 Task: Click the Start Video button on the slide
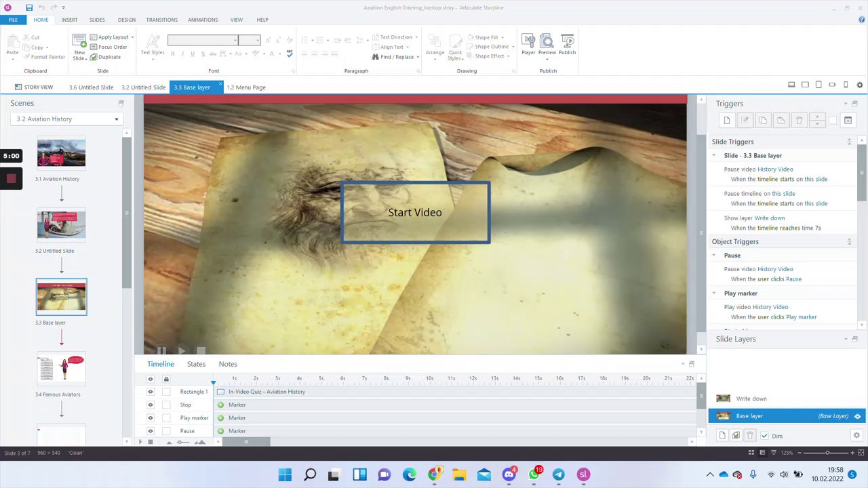point(415,213)
